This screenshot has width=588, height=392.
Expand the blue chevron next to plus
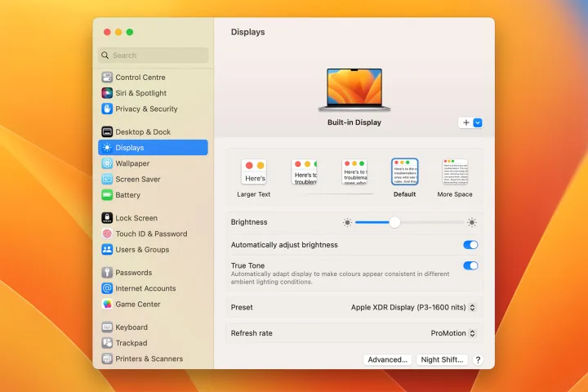[x=478, y=122]
